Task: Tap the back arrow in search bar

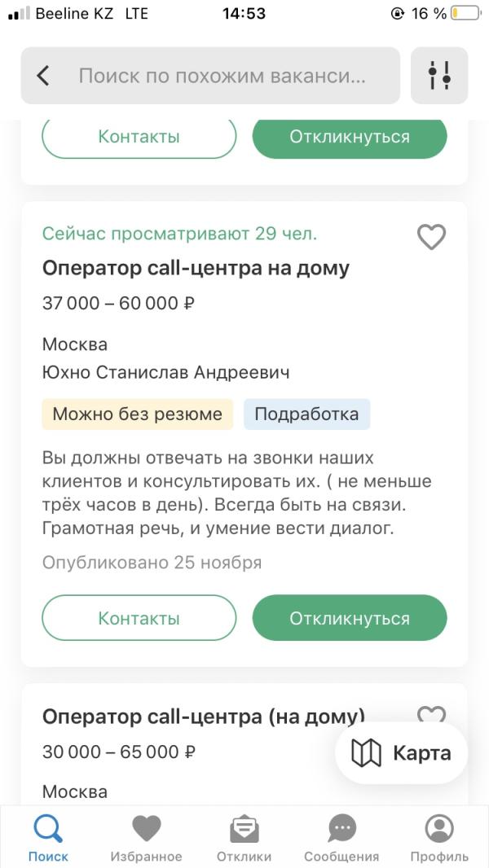Action: pyautogui.click(x=43, y=76)
